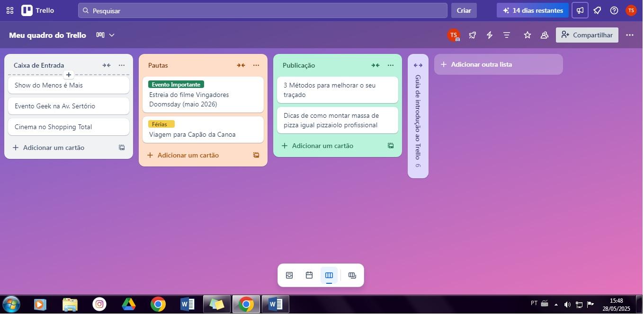
Task: Open card Viagem para Capão da Canoa
Action: [203, 130]
